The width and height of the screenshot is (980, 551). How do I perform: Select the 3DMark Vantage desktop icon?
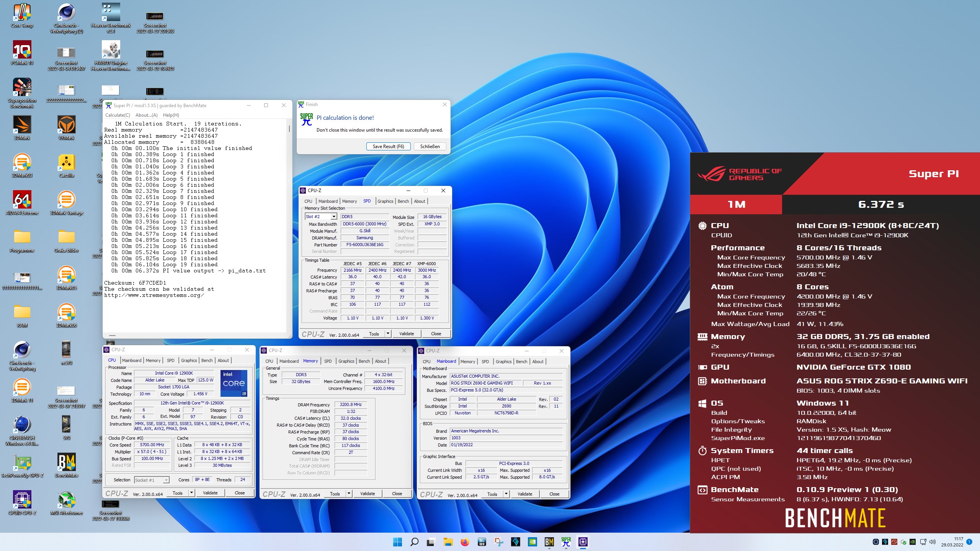(x=67, y=203)
